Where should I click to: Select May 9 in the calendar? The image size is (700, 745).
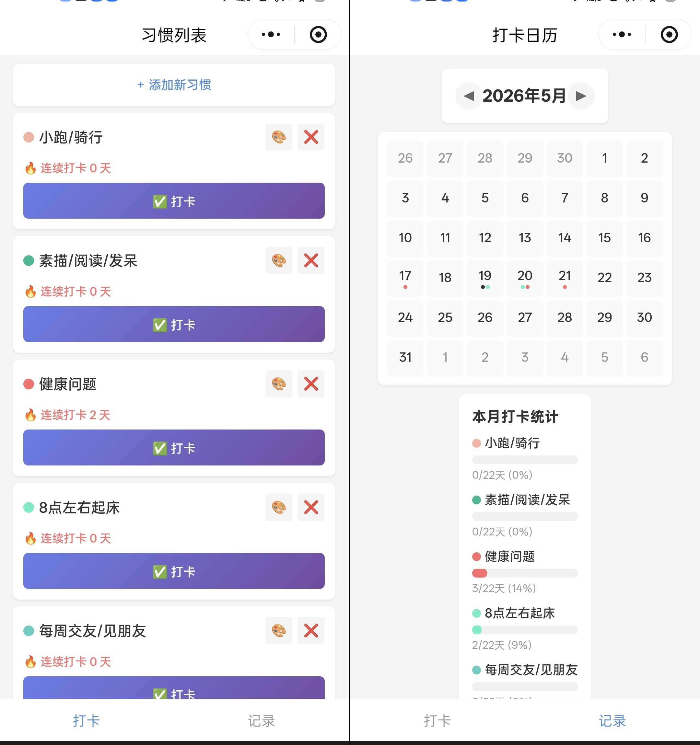[x=645, y=199]
